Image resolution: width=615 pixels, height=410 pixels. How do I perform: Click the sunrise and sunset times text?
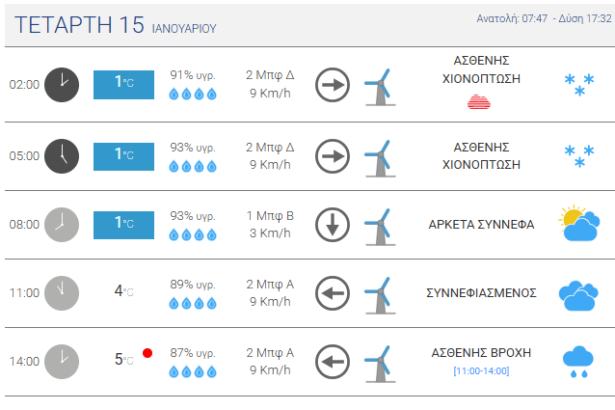[542, 18]
